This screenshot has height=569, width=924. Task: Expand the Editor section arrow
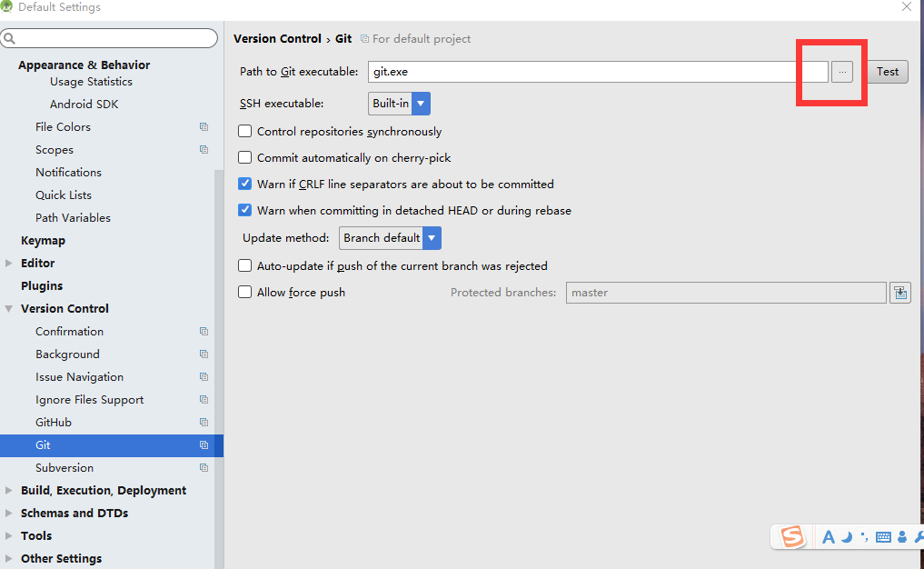click(9, 263)
